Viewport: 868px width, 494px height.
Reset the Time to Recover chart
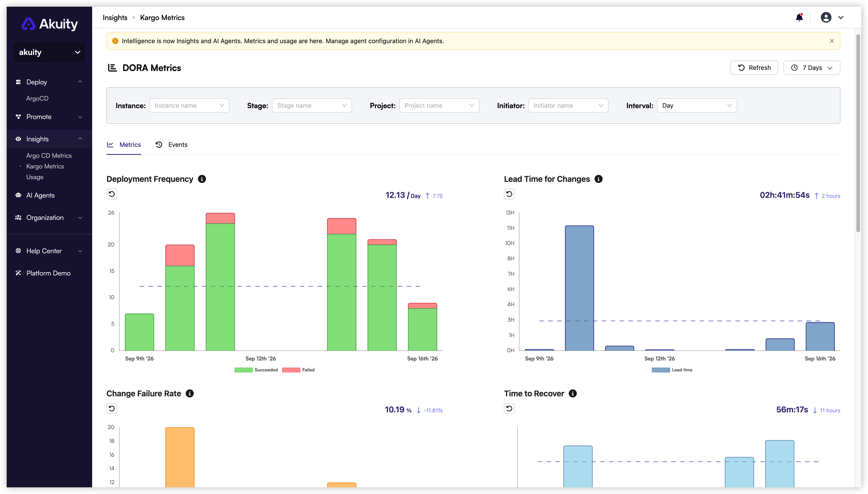click(509, 409)
